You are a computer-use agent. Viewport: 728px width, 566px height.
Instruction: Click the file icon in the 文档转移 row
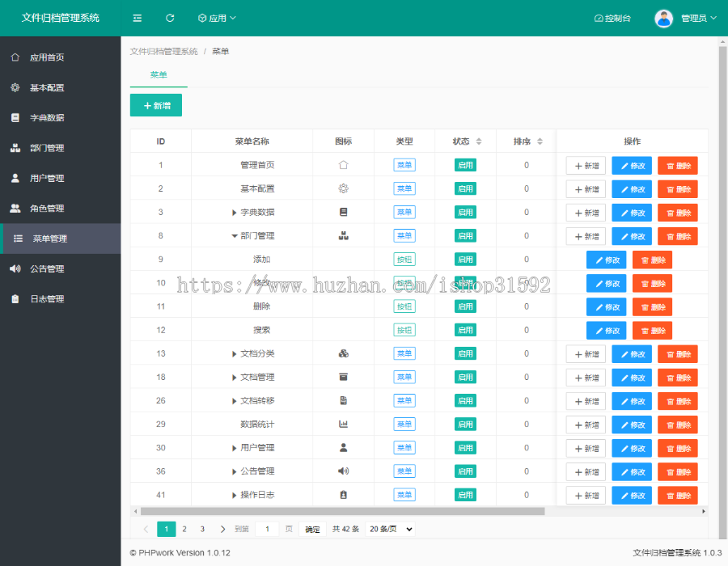343,400
